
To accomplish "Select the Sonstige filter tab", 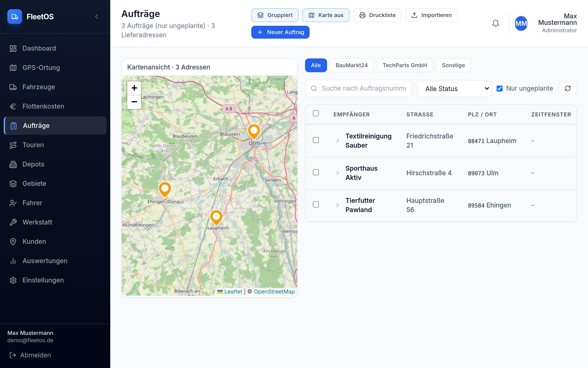I will 453,65.
